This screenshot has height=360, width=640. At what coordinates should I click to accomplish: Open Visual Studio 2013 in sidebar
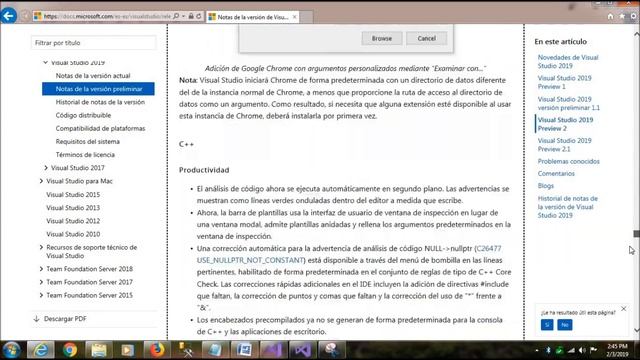coord(73,208)
